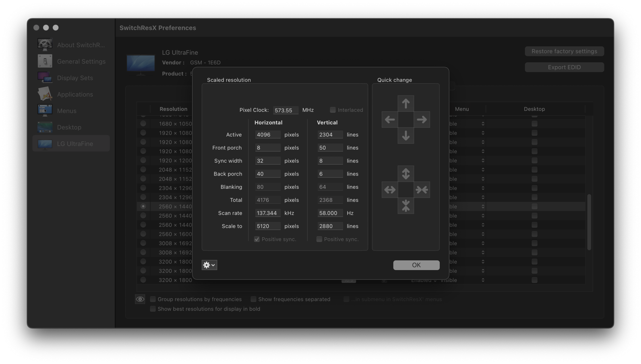Click horizontal Front porch field
This screenshot has width=641, height=364.
[268, 148]
